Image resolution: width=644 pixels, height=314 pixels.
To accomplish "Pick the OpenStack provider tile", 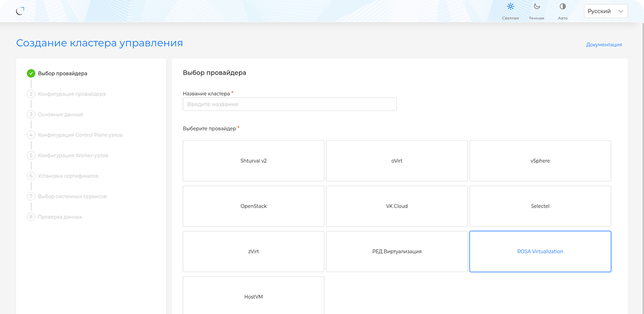I will pyautogui.click(x=254, y=206).
